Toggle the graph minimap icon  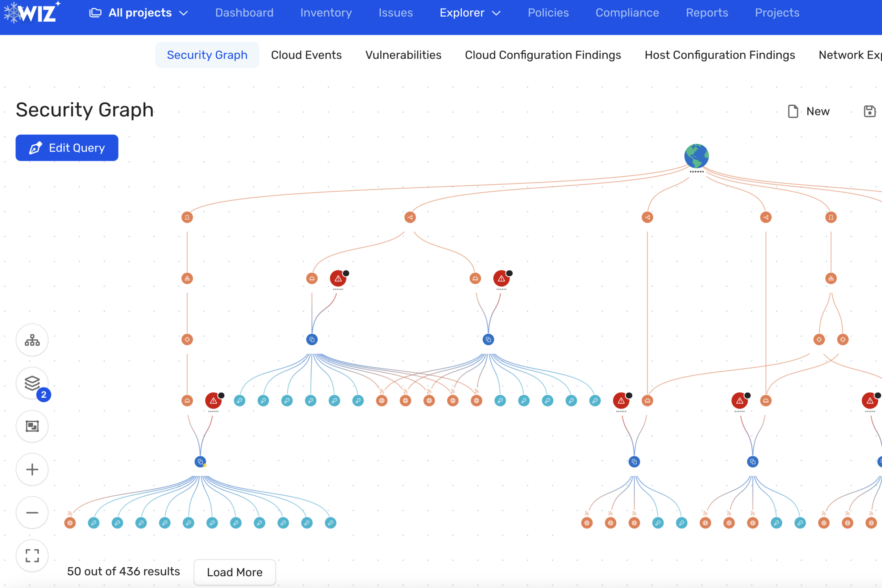point(32,426)
